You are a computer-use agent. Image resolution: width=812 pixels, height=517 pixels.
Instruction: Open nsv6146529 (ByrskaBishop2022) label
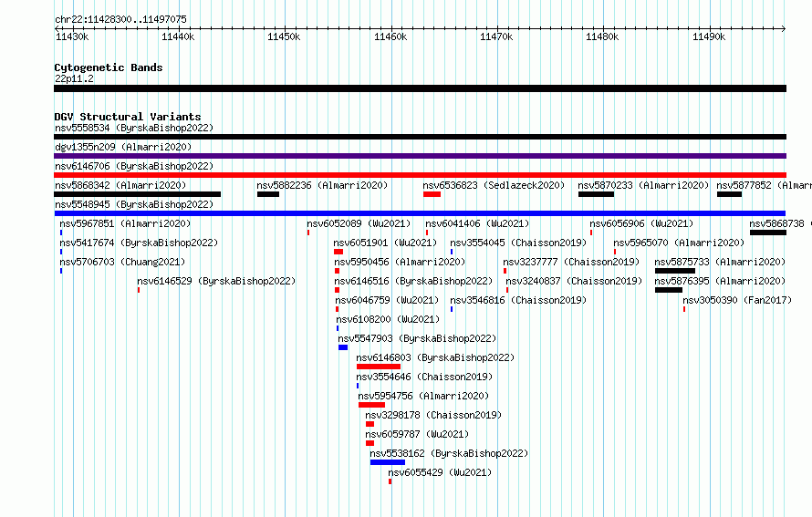pos(216,281)
